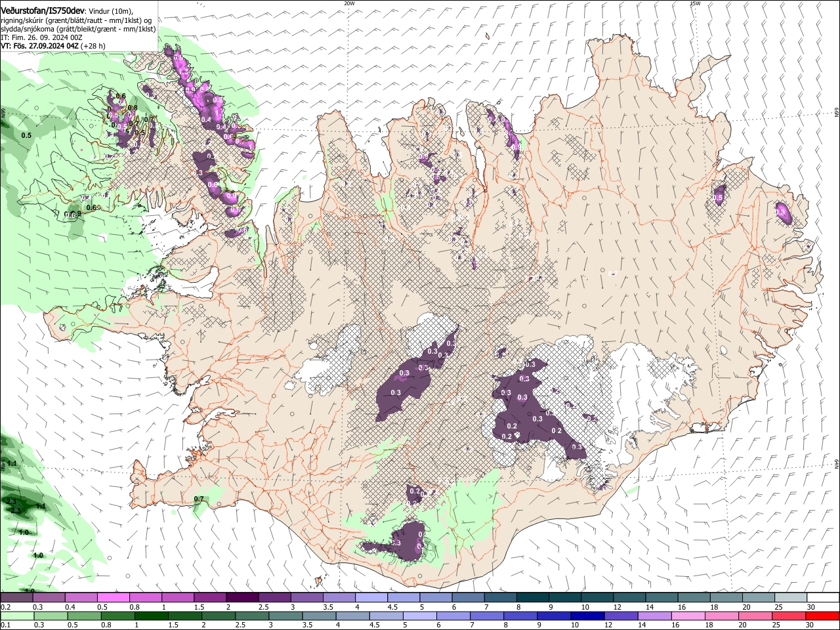
Task: Pick the white upper swatch above 30
Action: pos(823,598)
